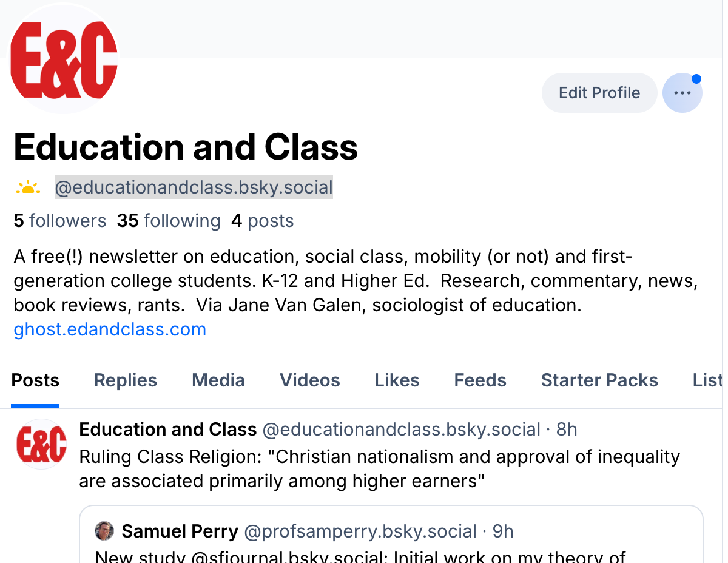Select the Feeds tab
This screenshot has height=563, width=728.
pos(480,380)
